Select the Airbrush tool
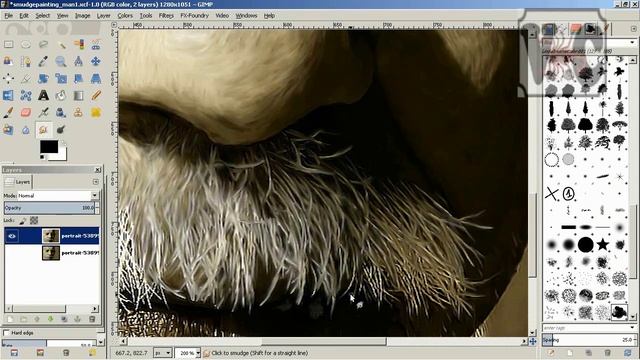Screen dimensions: 640x360 point(43,113)
